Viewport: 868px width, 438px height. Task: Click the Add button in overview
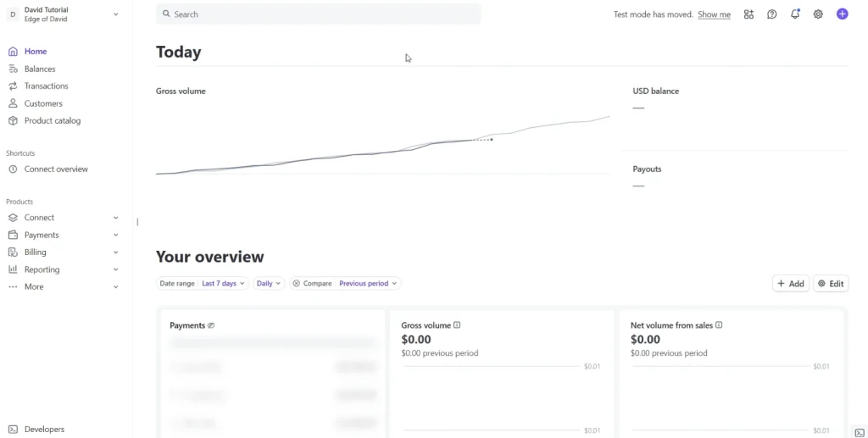click(790, 284)
